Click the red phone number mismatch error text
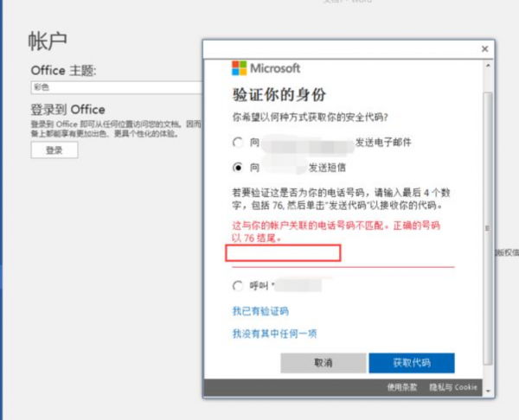This screenshot has height=420, width=519. tap(336, 232)
